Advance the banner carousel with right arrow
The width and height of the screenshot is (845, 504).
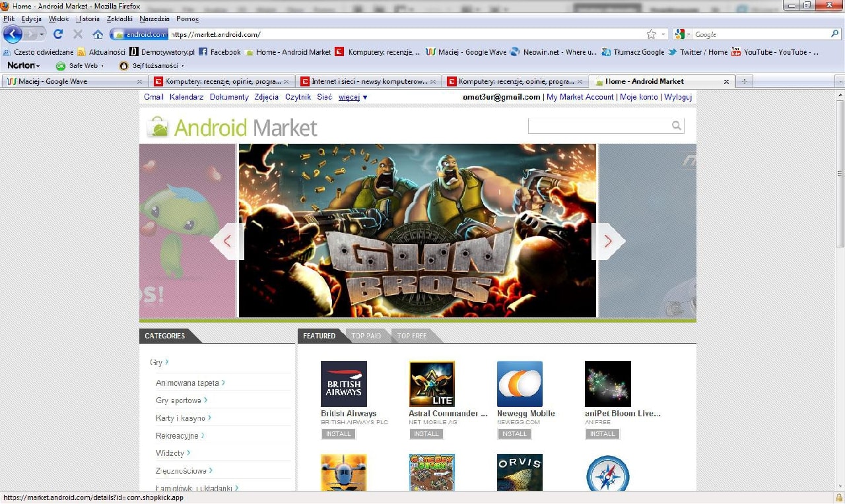609,241
